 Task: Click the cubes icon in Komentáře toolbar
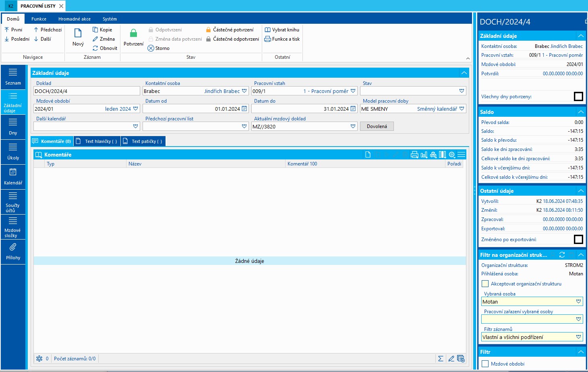433,155
